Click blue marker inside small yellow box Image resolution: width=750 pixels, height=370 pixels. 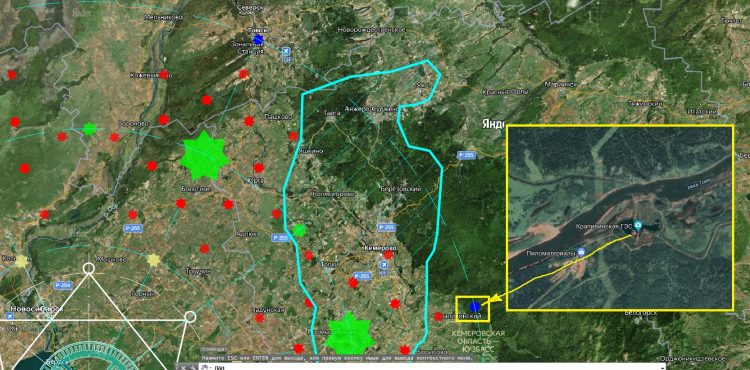[474, 307]
